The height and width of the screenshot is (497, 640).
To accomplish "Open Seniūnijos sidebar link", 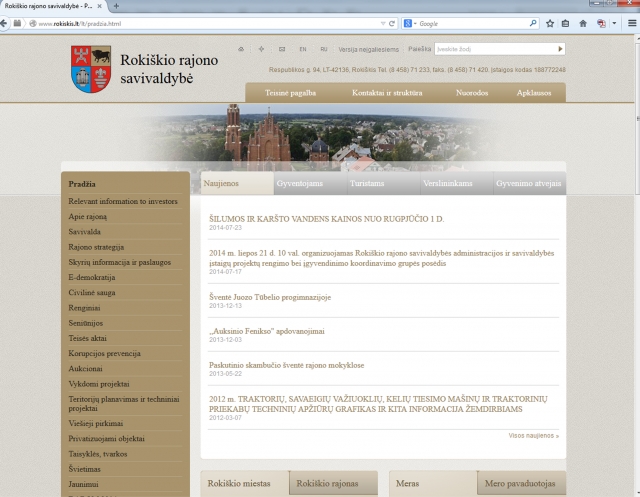I will click(x=86, y=323).
